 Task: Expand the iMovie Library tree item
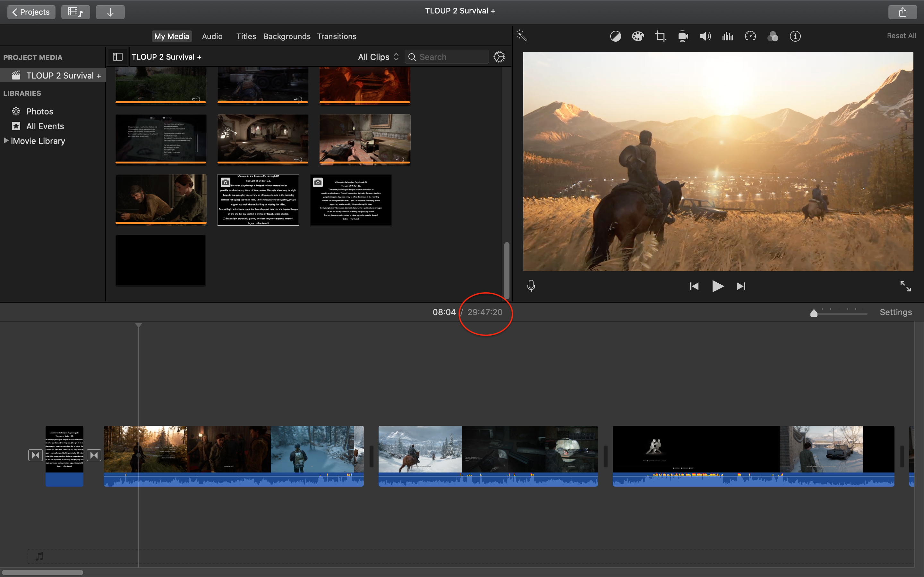tap(6, 141)
